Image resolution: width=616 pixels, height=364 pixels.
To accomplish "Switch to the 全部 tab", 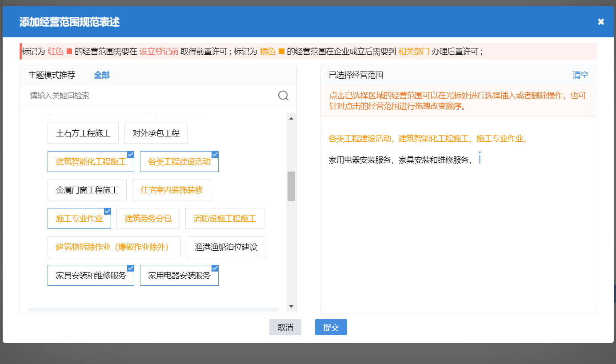I will coord(102,75).
